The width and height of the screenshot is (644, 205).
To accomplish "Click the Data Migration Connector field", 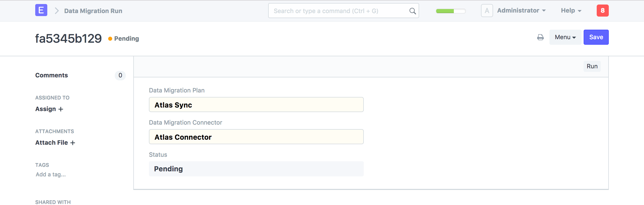I will point(256,137).
